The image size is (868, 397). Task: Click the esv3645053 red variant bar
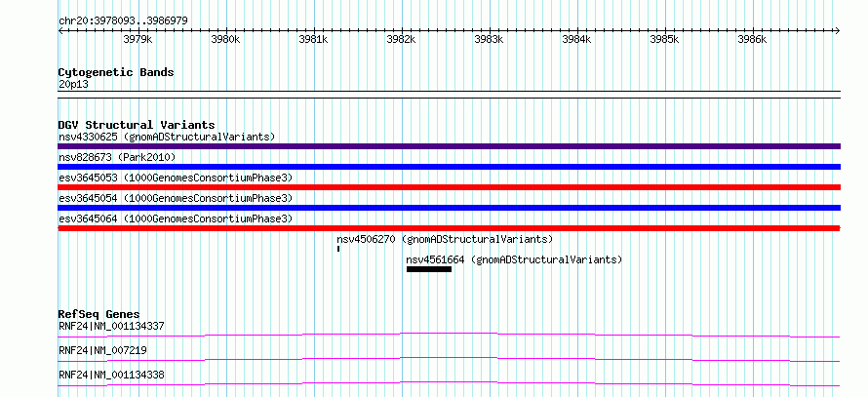tap(449, 187)
